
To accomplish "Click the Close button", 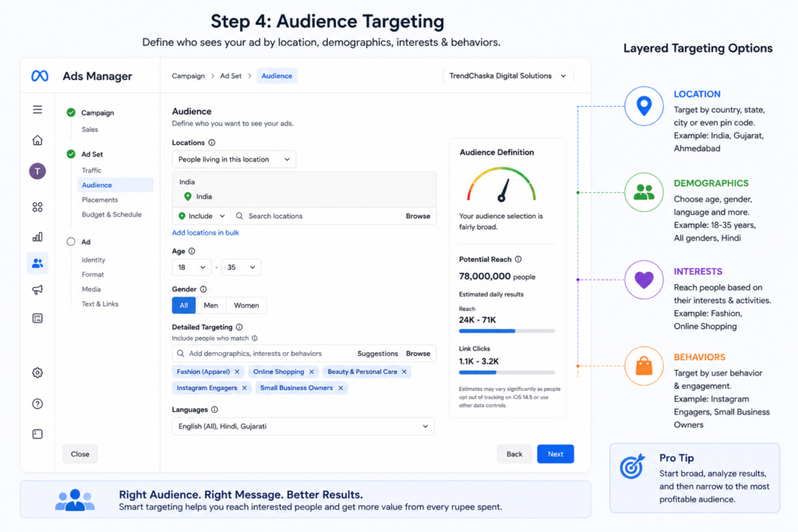I will [80, 454].
